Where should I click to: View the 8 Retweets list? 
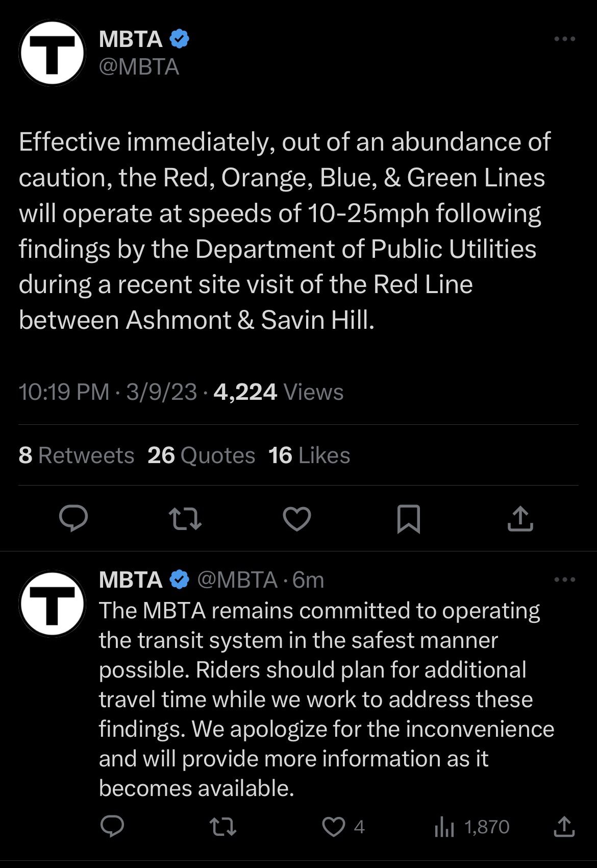coord(77,455)
